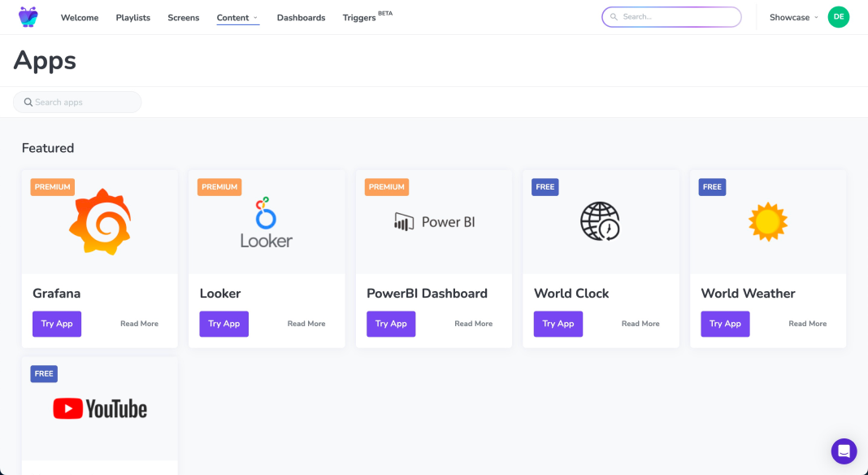868x475 pixels.
Task: Navigate to the Dashboards section
Action: (301, 17)
